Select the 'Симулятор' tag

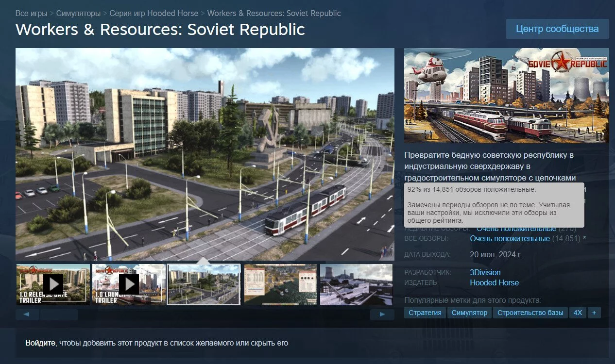coord(469,313)
